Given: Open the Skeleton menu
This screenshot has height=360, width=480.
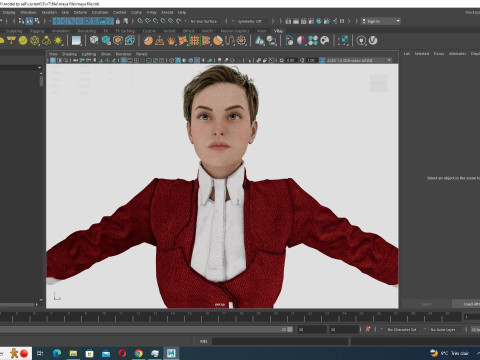Looking at the screenshot, I should [x=49, y=12].
